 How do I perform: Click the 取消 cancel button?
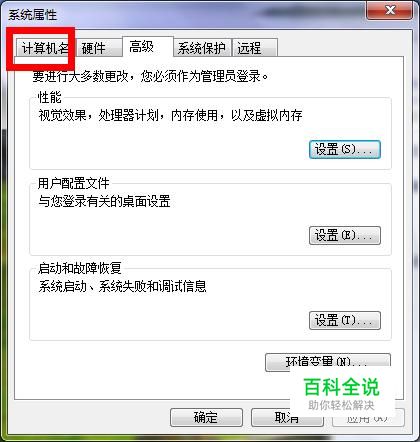tap(287, 417)
